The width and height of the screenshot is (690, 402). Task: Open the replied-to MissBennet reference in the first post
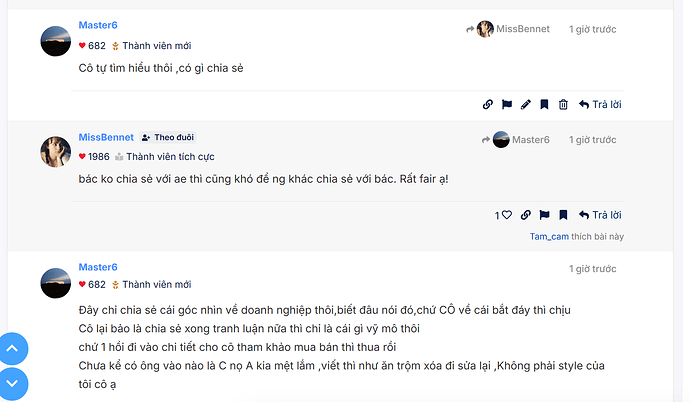[513, 29]
